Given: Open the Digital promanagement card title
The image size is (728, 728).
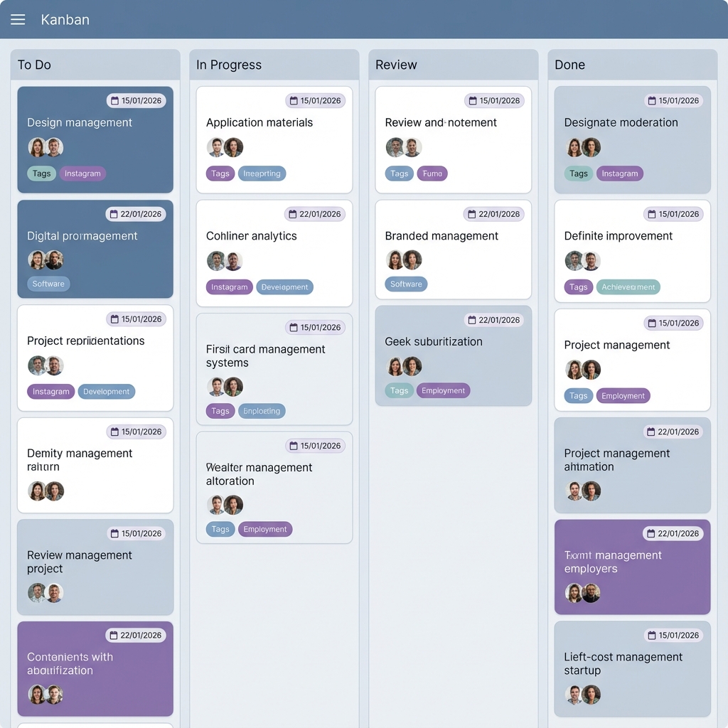Looking at the screenshot, I should pos(82,236).
